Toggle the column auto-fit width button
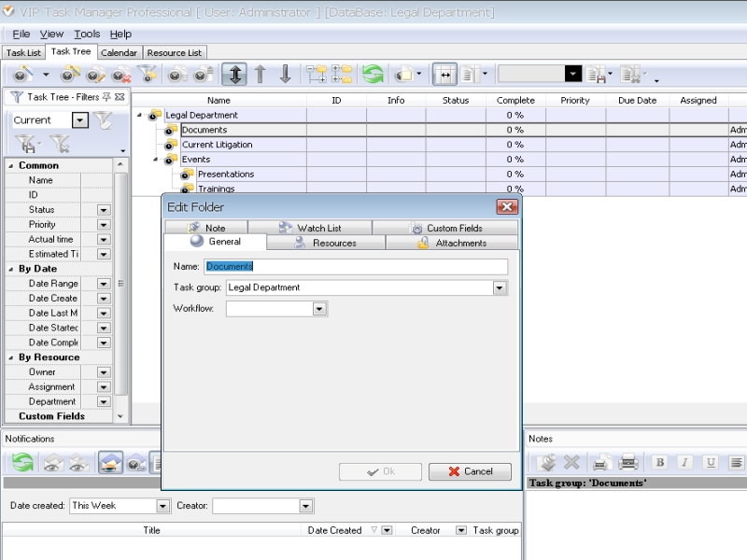 [x=445, y=75]
